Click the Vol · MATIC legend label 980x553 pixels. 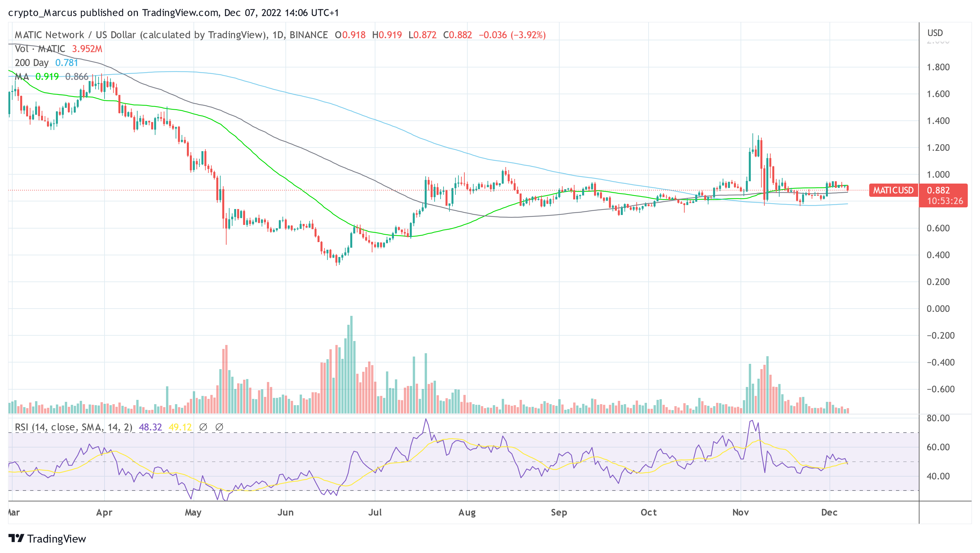(40, 49)
